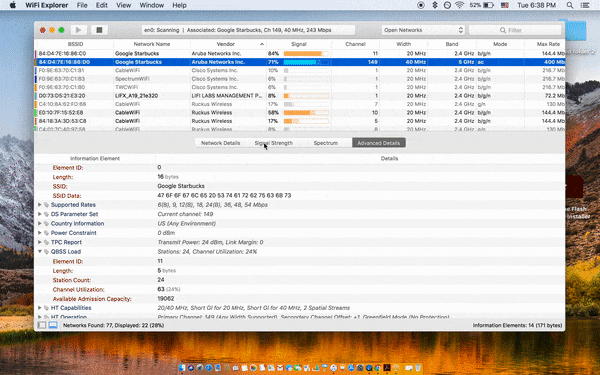This screenshot has width=600, height=375.
Task: Select row with BSSID E0:10:7F:15:52:E8
Action: 300,113
